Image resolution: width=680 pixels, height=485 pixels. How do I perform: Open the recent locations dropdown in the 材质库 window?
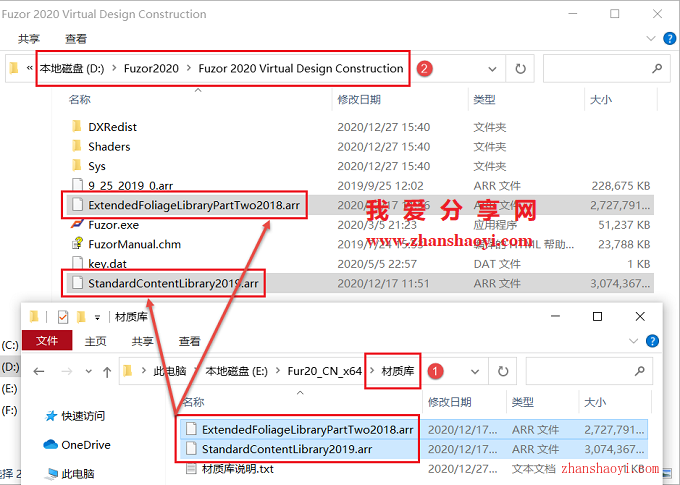pos(88,371)
